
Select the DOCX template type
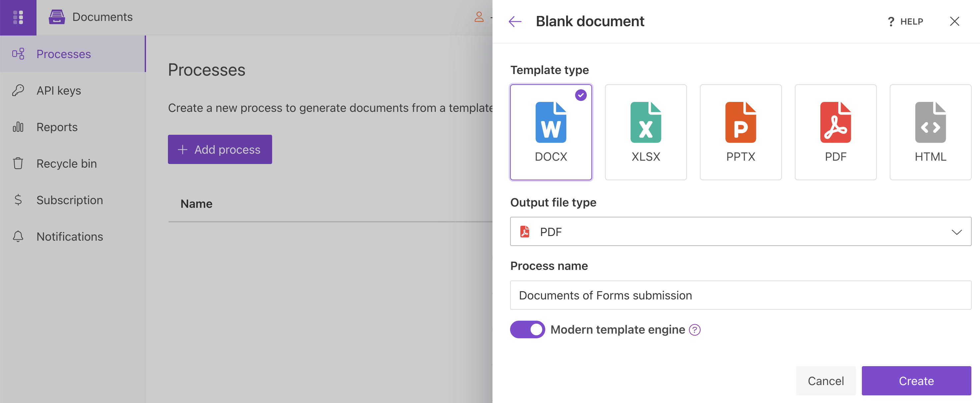551,132
